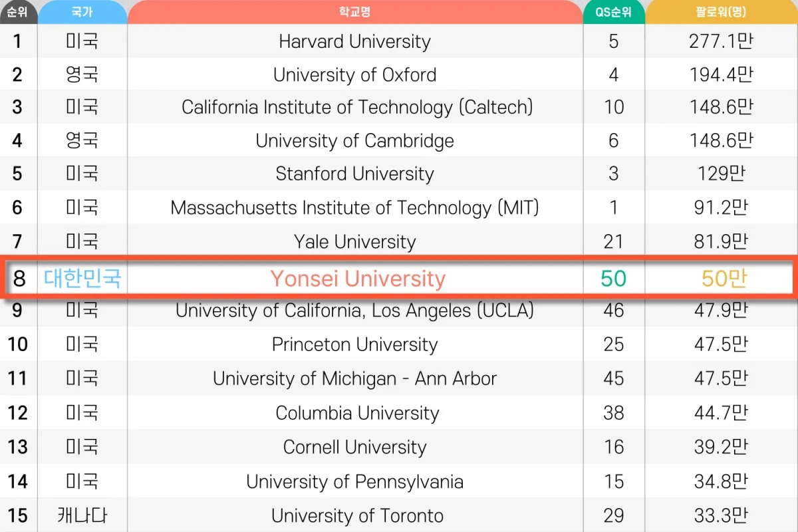Select University of Michigan - Ann Arbor
This screenshot has width=798, height=532.
point(354,378)
